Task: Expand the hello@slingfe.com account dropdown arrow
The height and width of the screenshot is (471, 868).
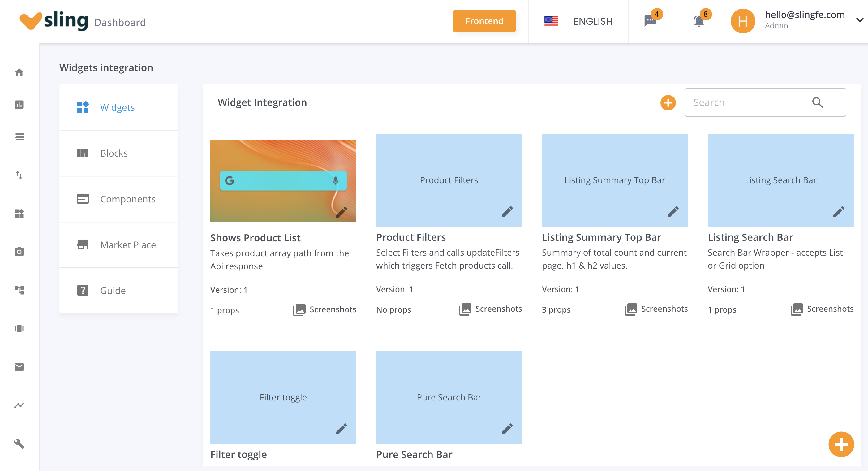Action: pos(860,20)
